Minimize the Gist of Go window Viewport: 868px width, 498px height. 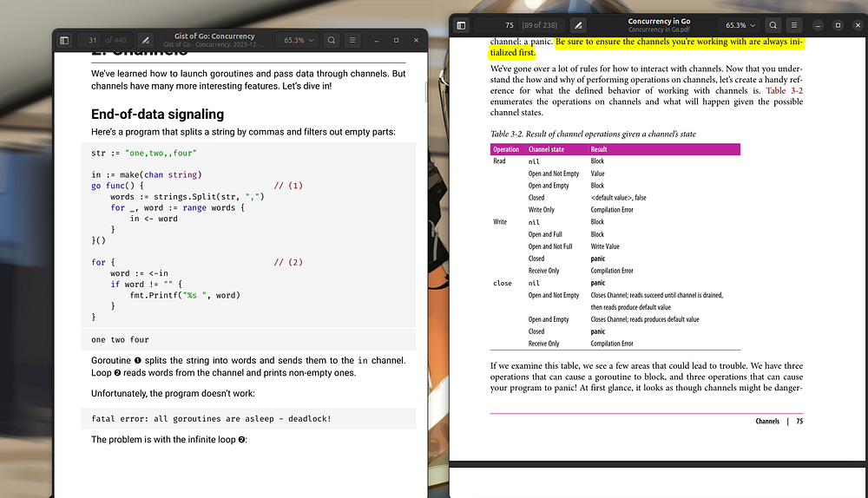click(377, 41)
